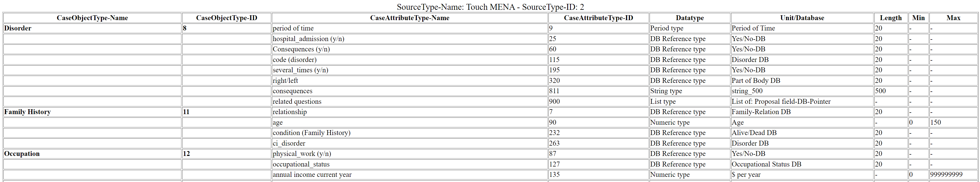980x182 pixels.
Task: Select the Disorder object type cell
Action: (x=92, y=28)
